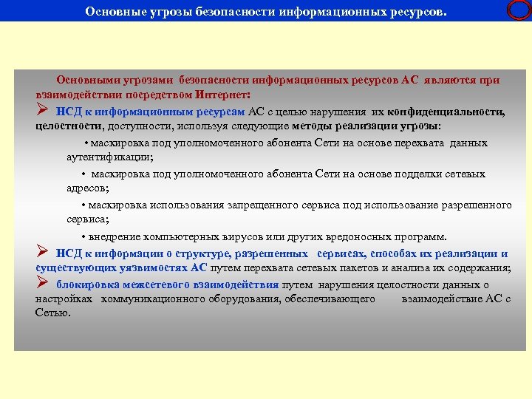Viewport: 532px width, 399px height.
Task: Click the blue text "НСД к информационным ресурсам"
Action: pos(150,112)
